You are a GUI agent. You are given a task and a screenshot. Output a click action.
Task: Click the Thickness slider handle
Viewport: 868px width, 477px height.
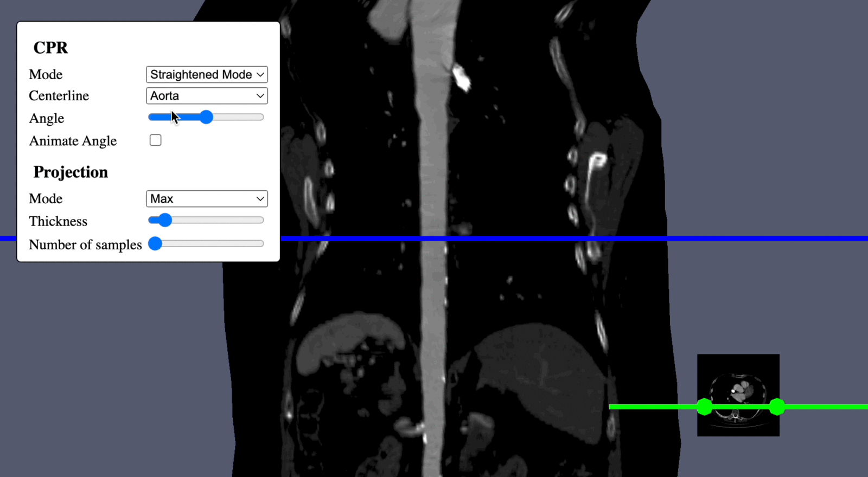(x=165, y=220)
